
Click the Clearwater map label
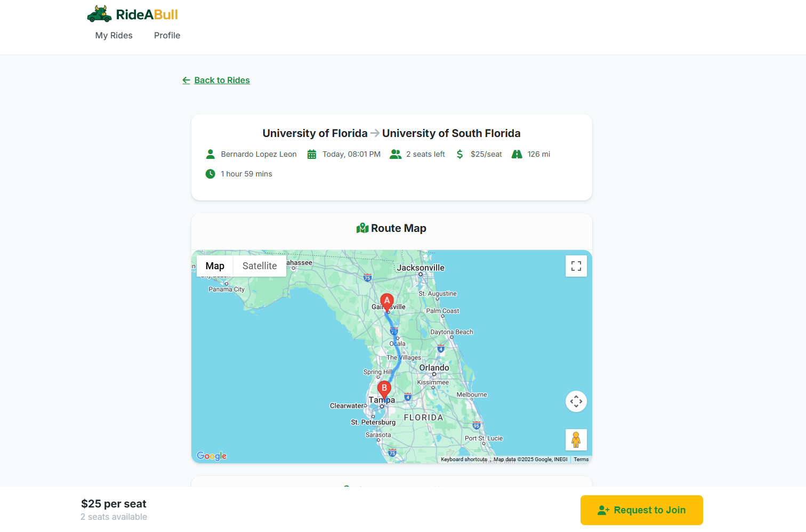coord(346,406)
